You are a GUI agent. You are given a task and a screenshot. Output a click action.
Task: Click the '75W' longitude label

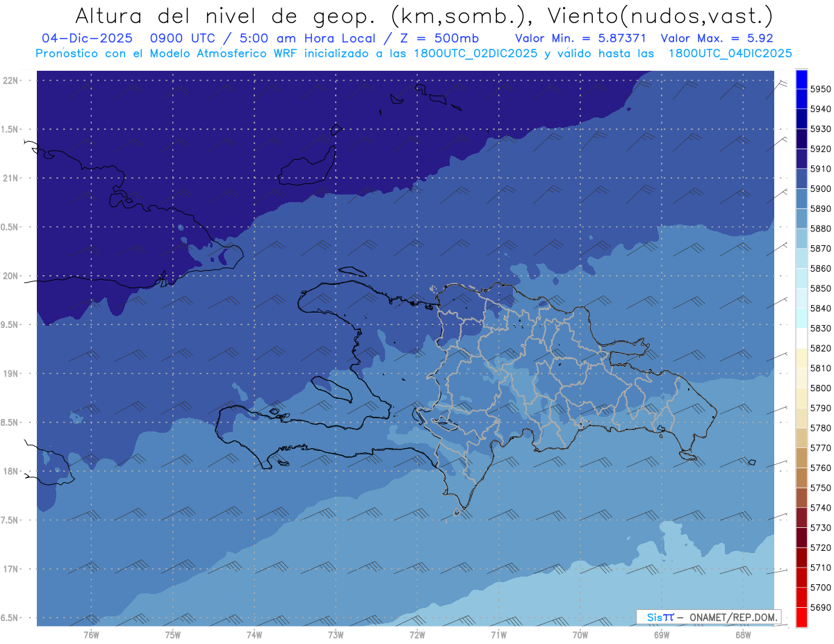pos(173,634)
